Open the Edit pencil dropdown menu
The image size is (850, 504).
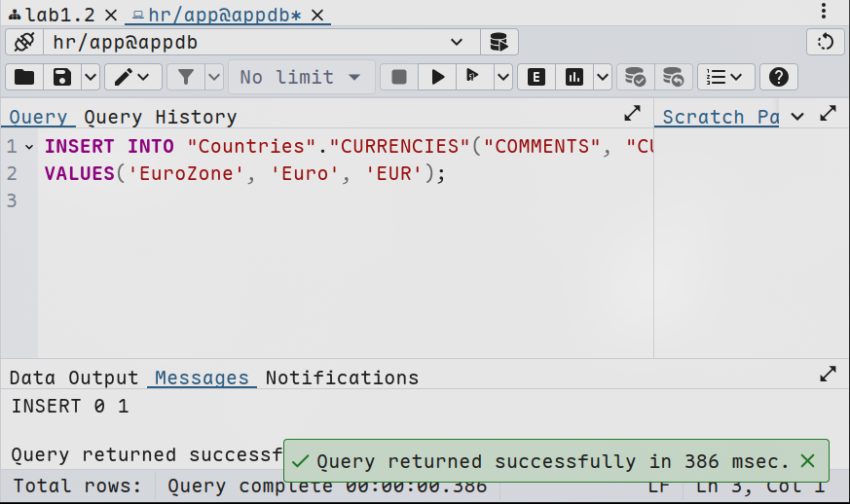pyautogui.click(x=133, y=77)
